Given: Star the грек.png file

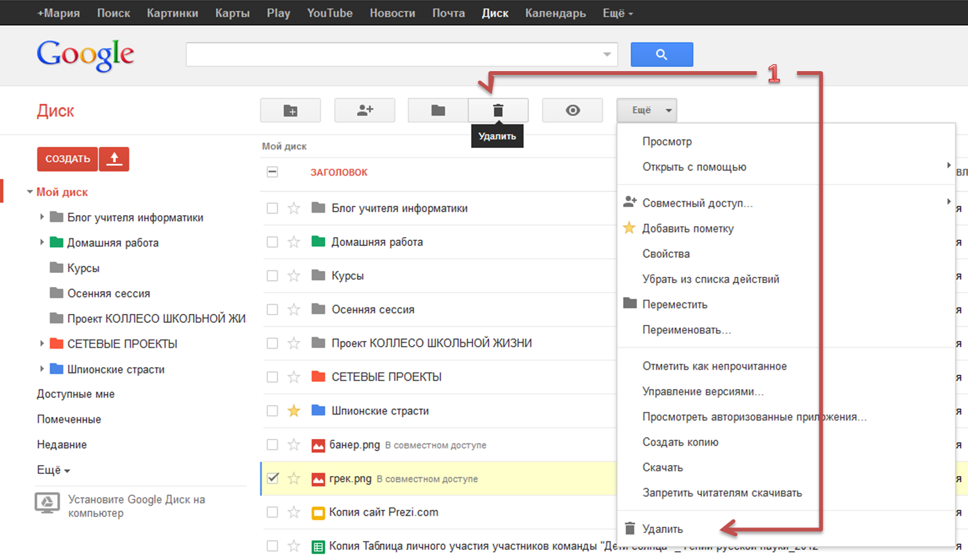Looking at the screenshot, I should (x=294, y=479).
